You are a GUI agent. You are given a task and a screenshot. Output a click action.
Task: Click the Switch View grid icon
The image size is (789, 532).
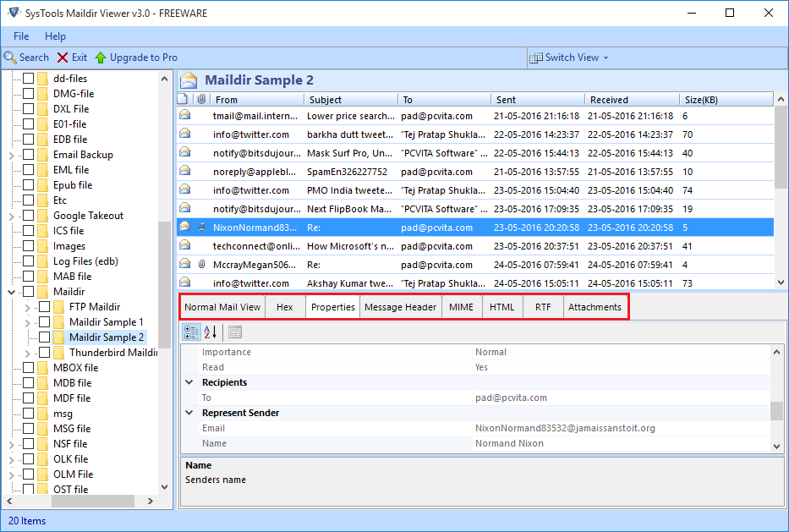536,58
